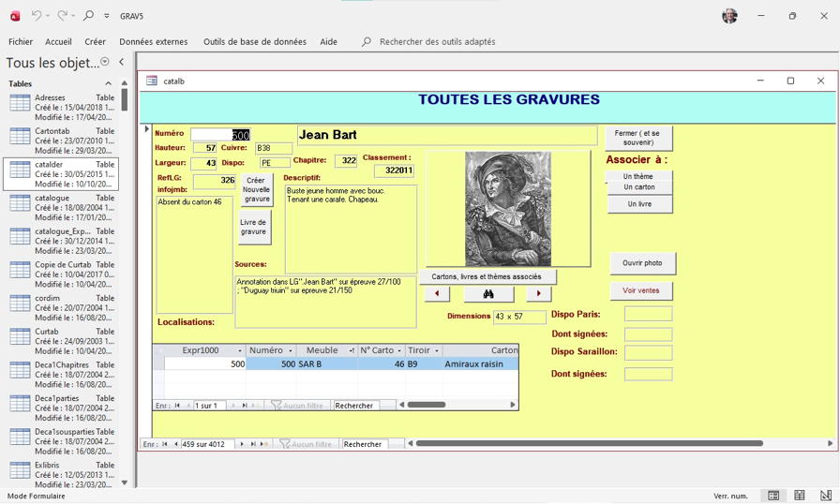
Task: Select the catalogue table
Action: click(61, 208)
